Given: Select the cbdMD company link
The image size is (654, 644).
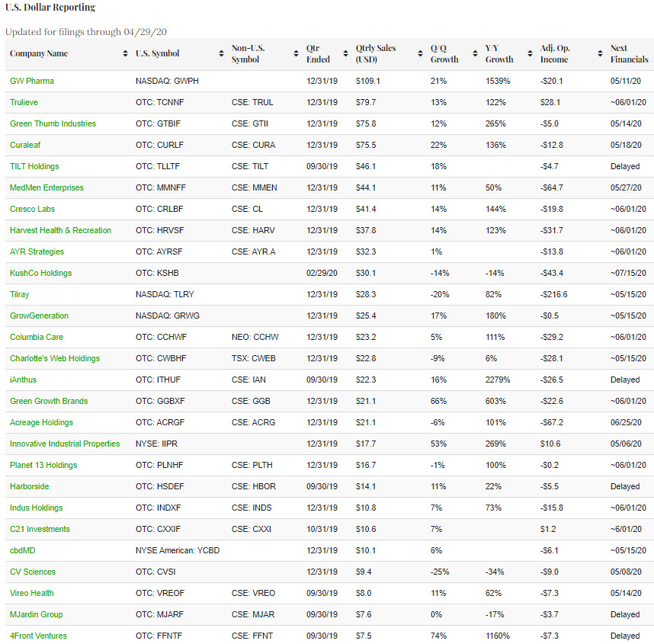Looking at the screenshot, I should pyautogui.click(x=24, y=550).
